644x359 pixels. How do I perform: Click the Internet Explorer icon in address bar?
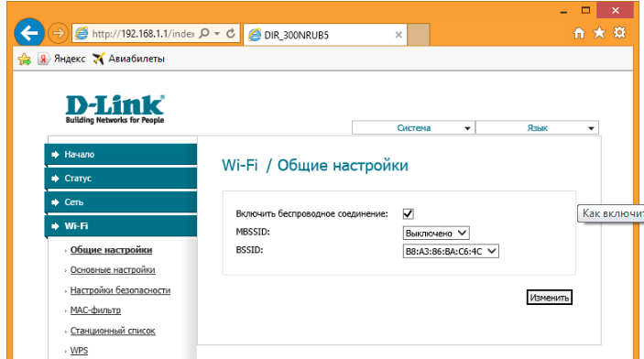click(x=82, y=34)
